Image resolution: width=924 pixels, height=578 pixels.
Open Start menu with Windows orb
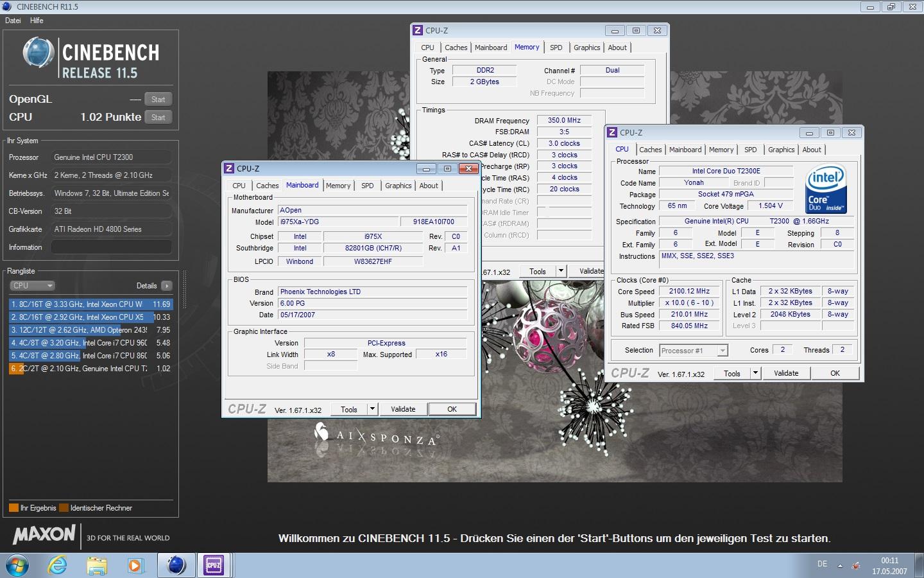pos(16,565)
